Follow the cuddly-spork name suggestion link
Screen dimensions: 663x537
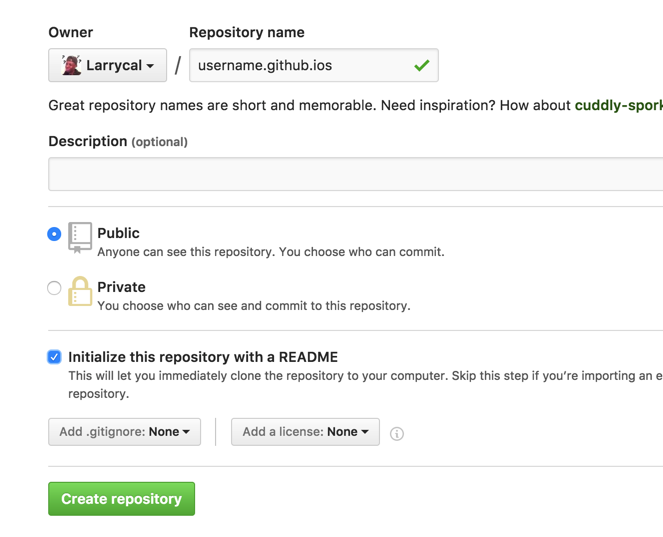tap(617, 105)
